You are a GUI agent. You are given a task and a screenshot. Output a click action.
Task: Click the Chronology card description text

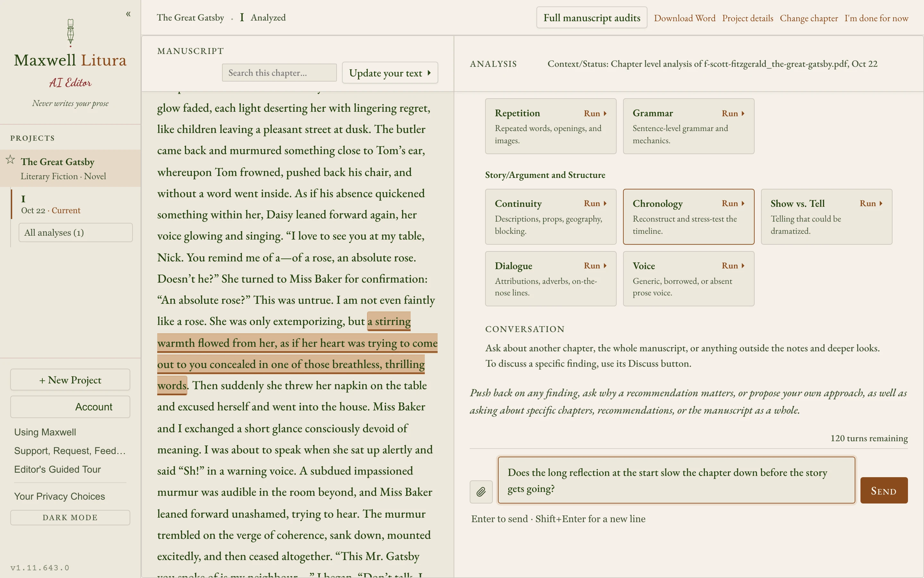click(x=685, y=225)
